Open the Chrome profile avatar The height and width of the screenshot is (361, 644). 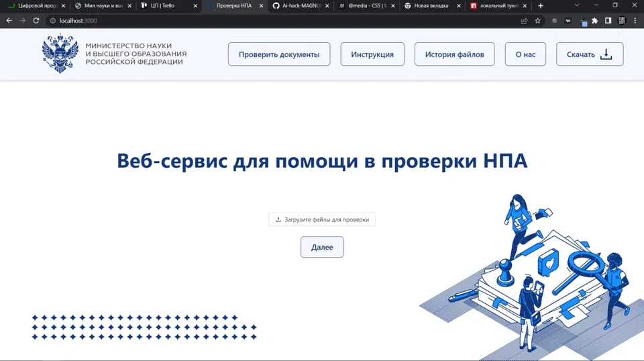[x=622, y=21]
